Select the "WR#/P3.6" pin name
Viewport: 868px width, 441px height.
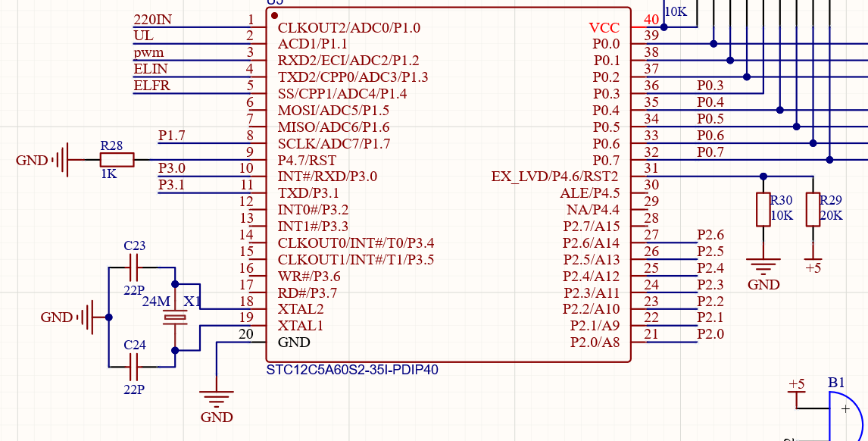tap(309, 277)
